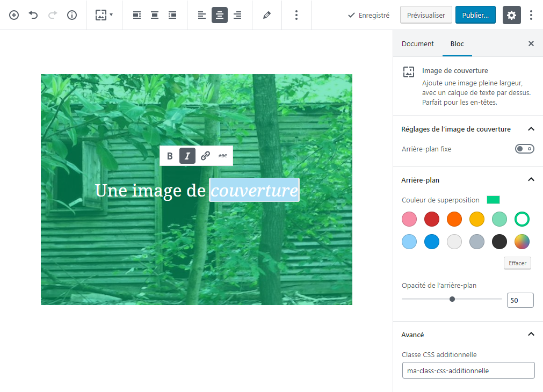Collapse the Arrière-plan section
Viewport: 543px width, 392px height.
531,180
